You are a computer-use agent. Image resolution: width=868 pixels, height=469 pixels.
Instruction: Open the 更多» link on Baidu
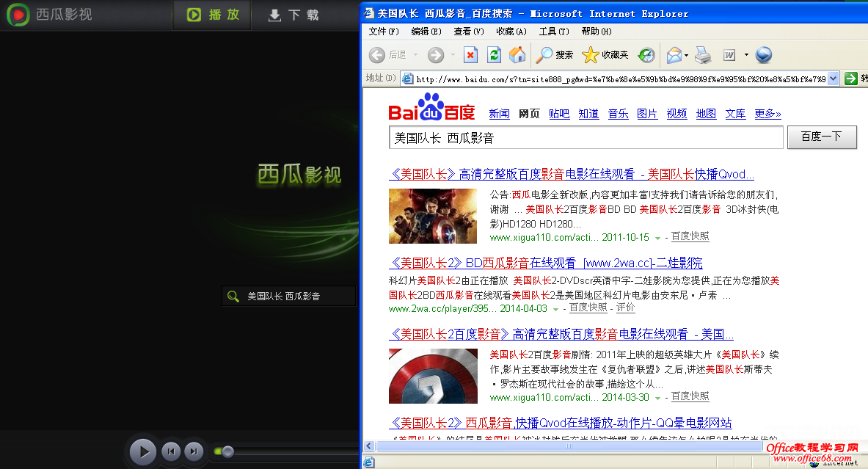[x=767, y=114]
